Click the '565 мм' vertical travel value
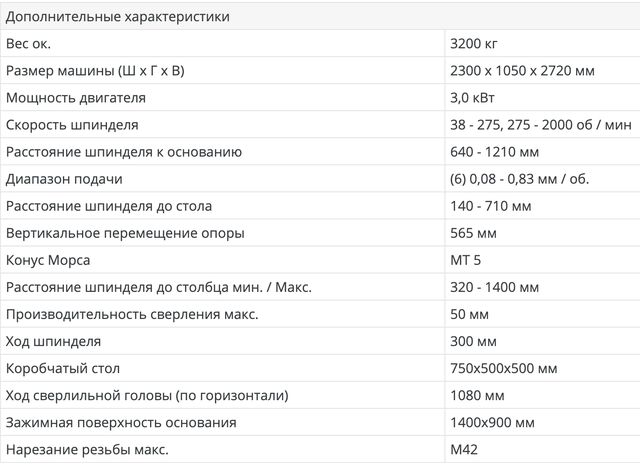Image resolution: width=640 pixels, height=463 pixels. pyautogui.click(x=475, y=233)
